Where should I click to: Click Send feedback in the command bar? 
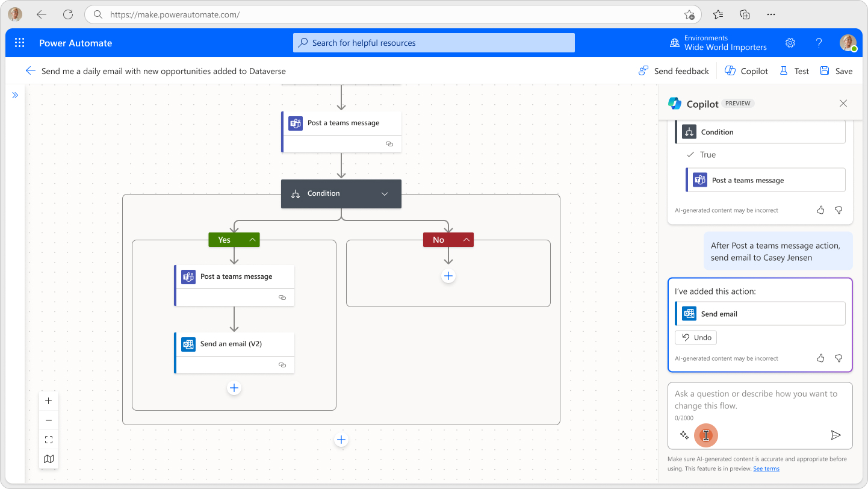tap(674, 71)
